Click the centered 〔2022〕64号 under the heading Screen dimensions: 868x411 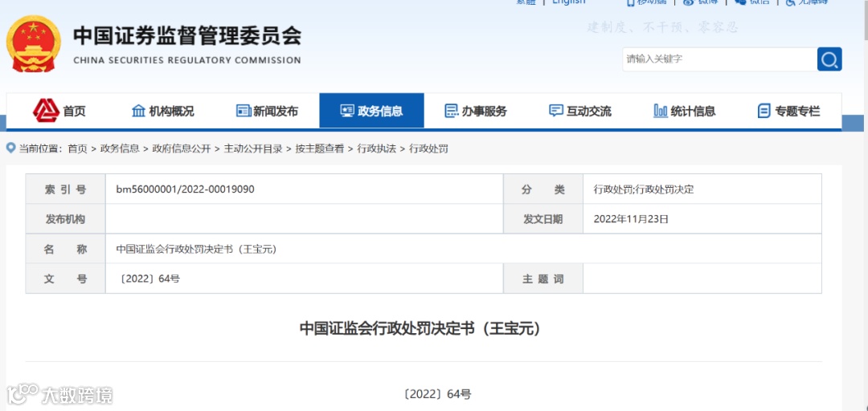pos(437,394)
